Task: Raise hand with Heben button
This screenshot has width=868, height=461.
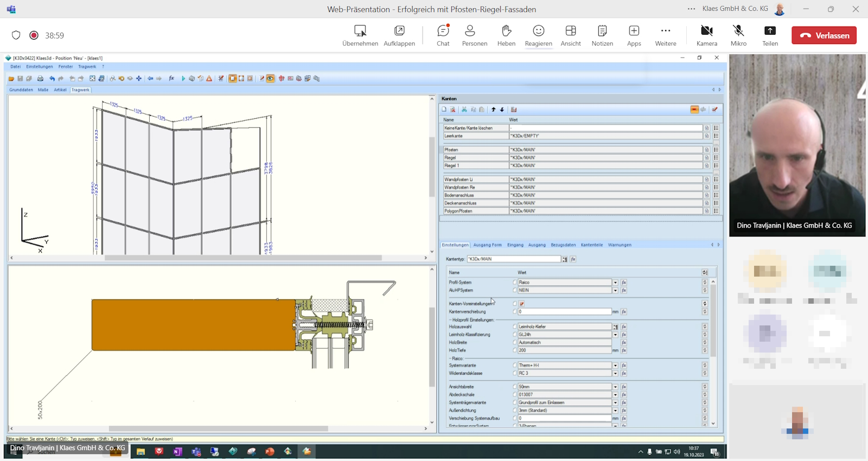Action: tap(506, 36)
